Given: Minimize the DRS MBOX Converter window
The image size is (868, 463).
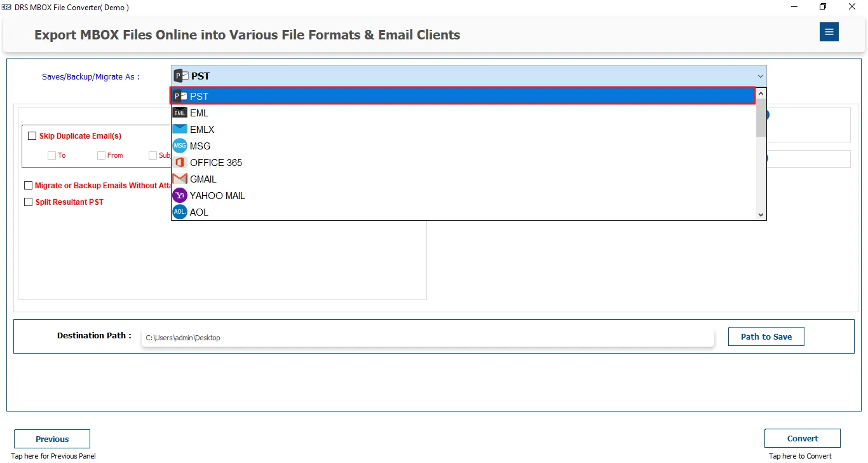Looking at the screenshot, I should pyautogui.click(x=794, y=7).
